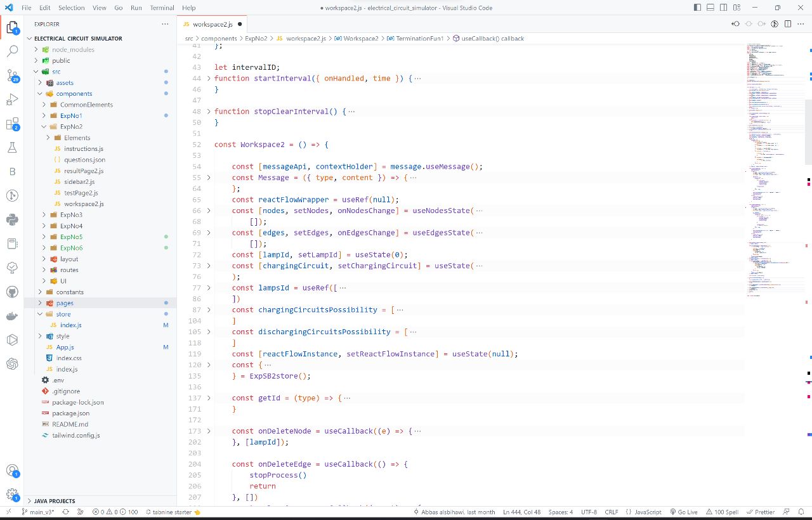Unfold chargingCircuitsPossibility array at line 87
The width and height of the screenshot is (812, 520).
[209, 309]
